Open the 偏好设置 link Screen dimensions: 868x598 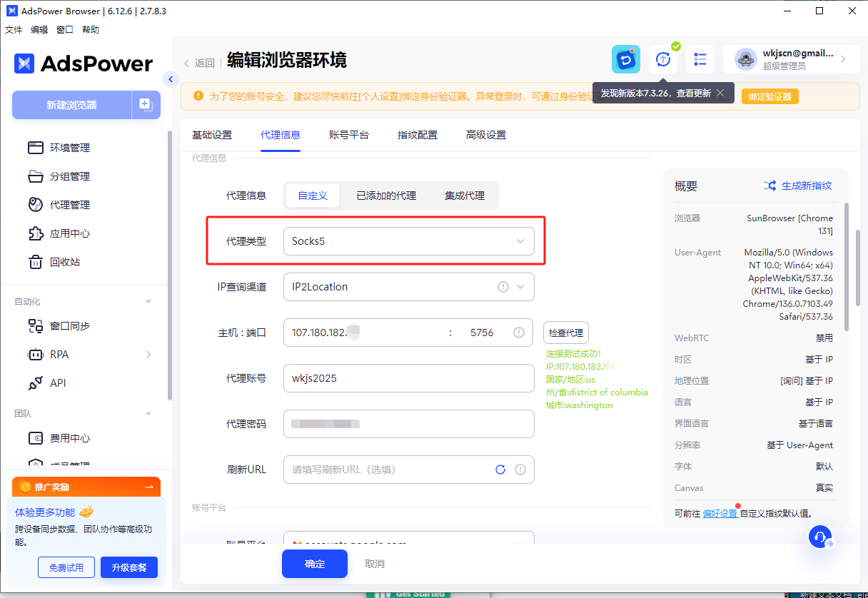pyautogui.click(x=720, y=513)
